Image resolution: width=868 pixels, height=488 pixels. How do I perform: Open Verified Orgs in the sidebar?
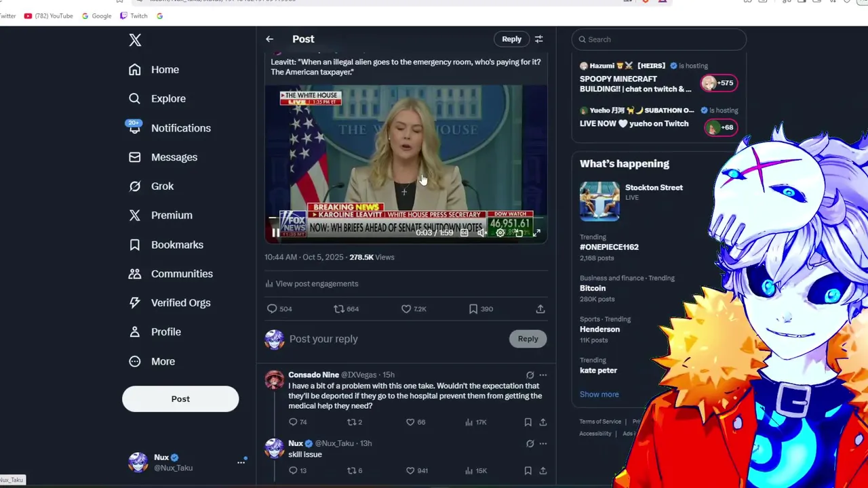pos(170,303)
